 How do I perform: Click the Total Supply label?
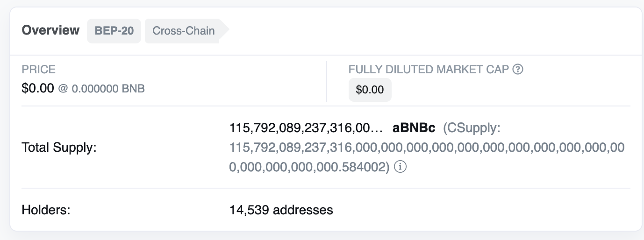[59, 148]
